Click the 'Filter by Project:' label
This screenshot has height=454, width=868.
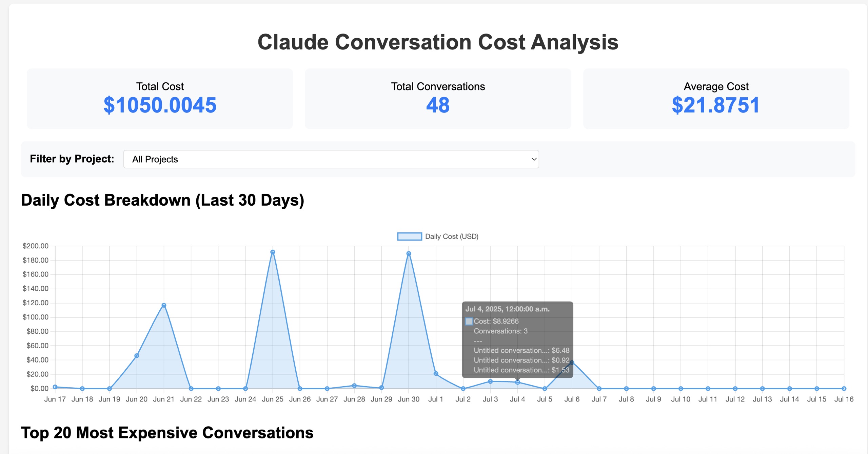[x=72, y=159]
